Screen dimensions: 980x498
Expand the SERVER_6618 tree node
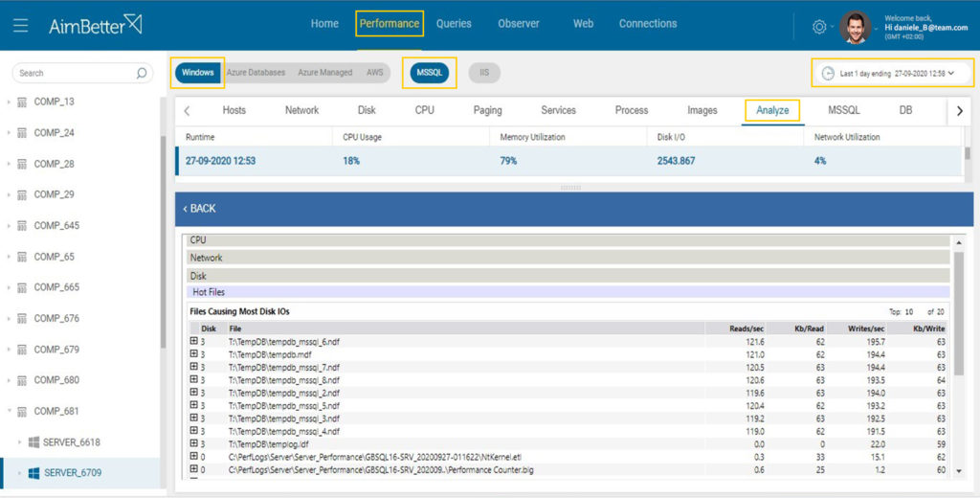coord(19,441)
